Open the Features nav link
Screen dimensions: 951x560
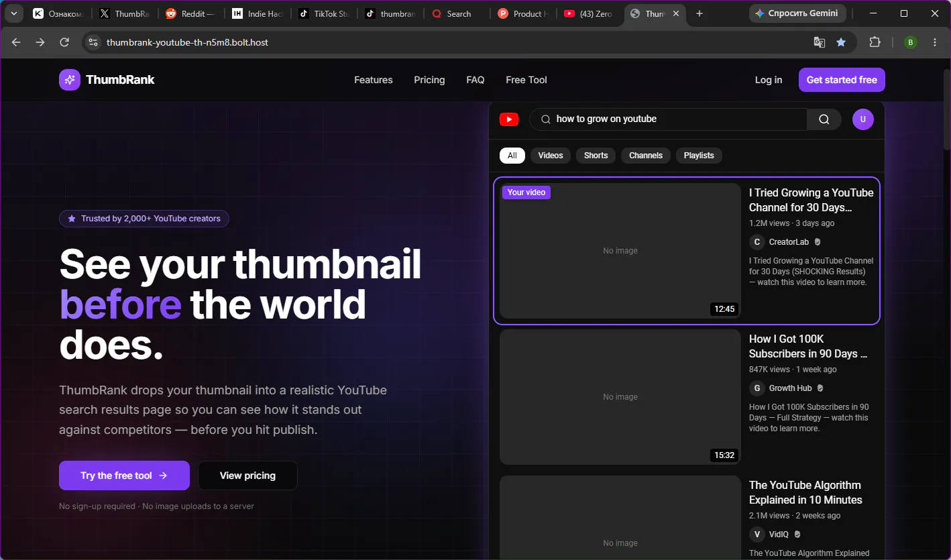click(374, 80)
